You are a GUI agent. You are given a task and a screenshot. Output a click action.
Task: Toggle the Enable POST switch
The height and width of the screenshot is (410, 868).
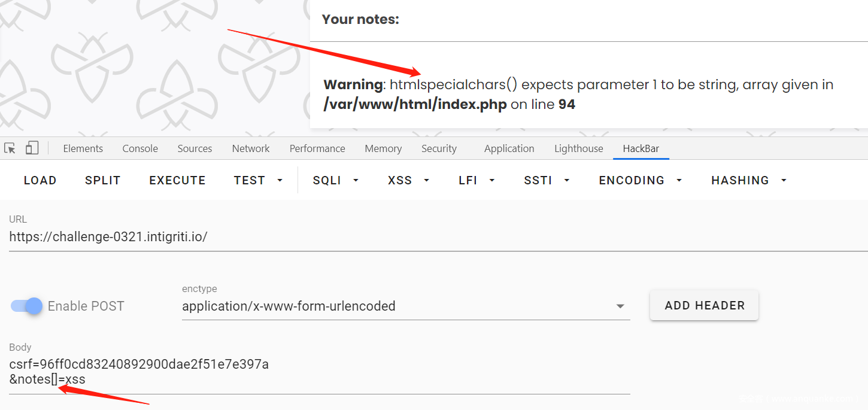[x=27, y=306]
